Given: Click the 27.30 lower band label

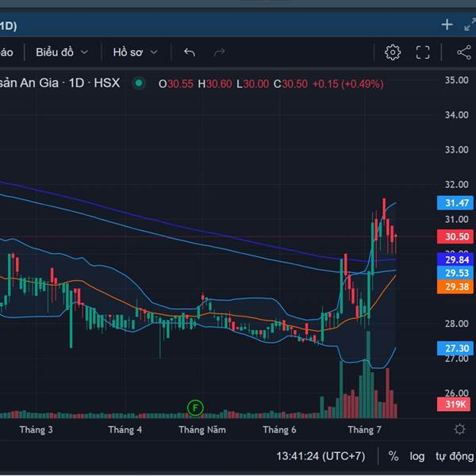Looking at the screenshot, I should tap(455, 348).
